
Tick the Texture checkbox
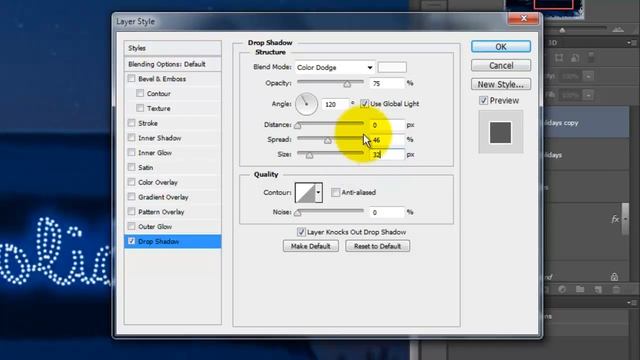coord(140,108)
